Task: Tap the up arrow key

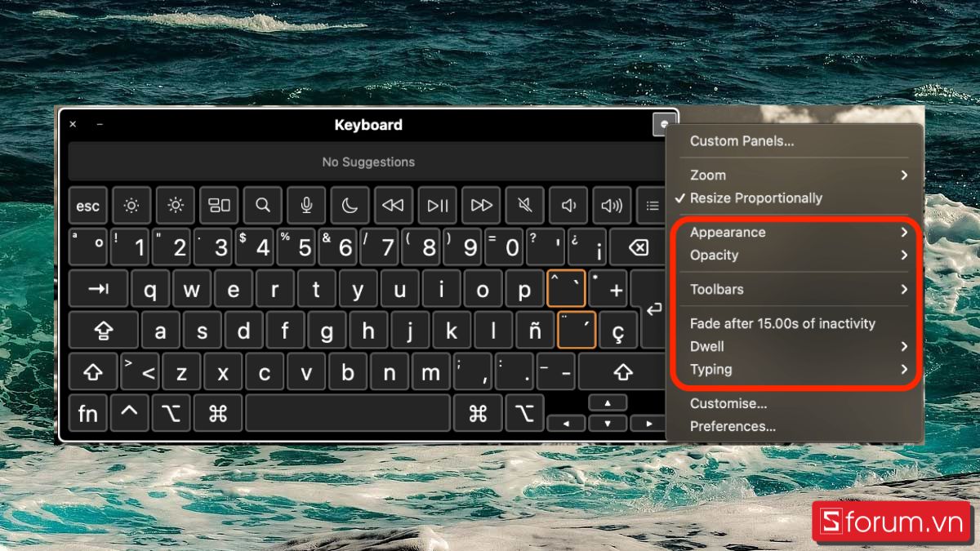Action: (608, 403)
